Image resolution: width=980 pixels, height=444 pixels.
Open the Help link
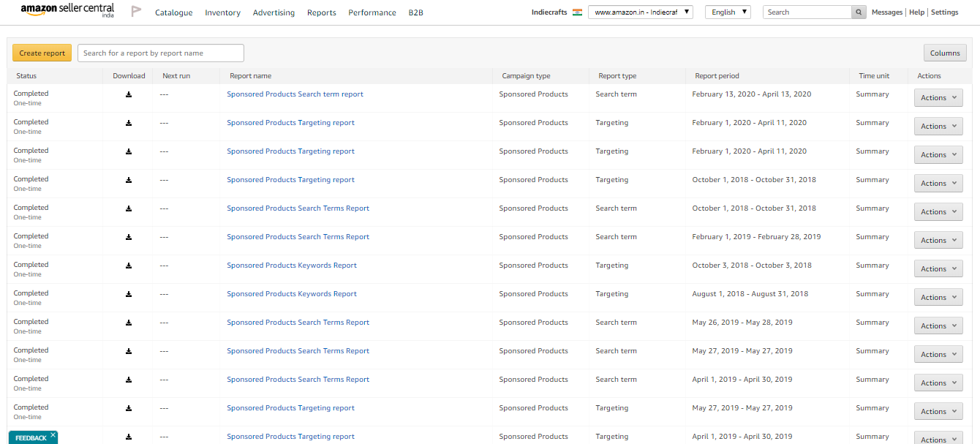(917, 12)
